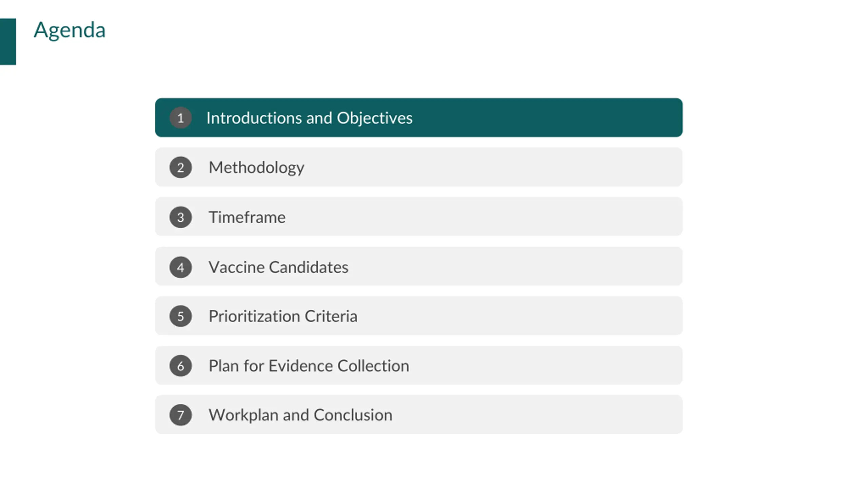Click the number 5 circle badge

coord(180,316)
